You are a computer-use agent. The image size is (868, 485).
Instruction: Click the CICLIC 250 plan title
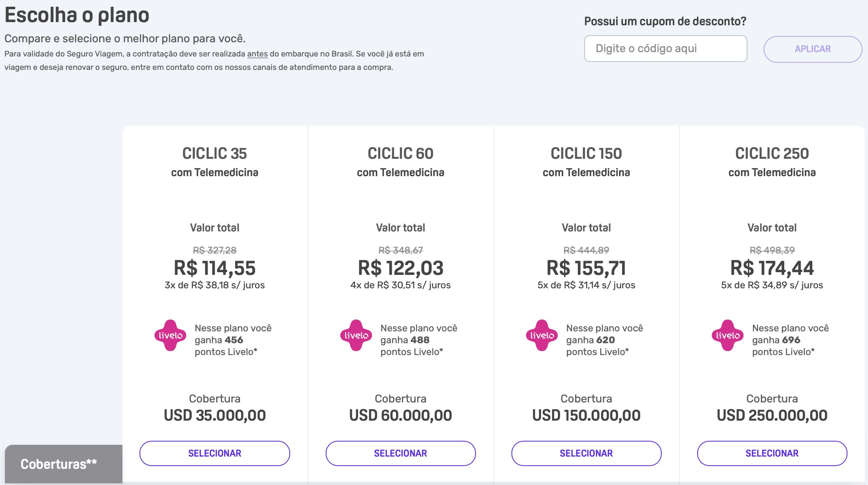772,153
